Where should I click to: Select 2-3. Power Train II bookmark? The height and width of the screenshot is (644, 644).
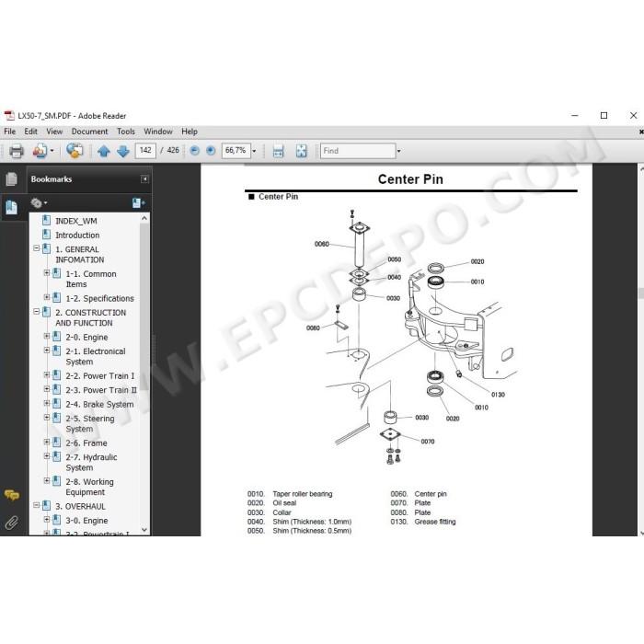pos(101,390)
